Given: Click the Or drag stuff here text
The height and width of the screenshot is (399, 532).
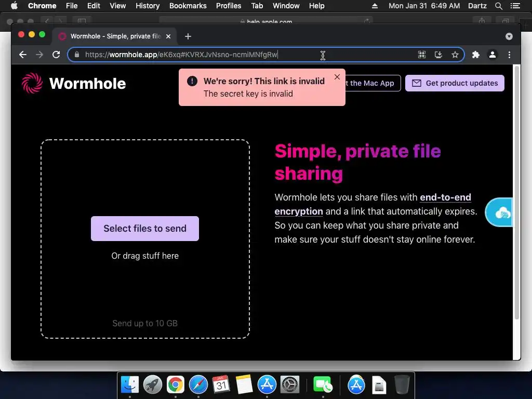Looking at the screenshot, I should (x=145, y=256).
